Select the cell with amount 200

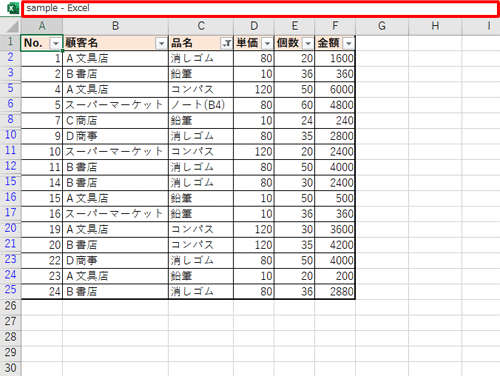[335, 276]
